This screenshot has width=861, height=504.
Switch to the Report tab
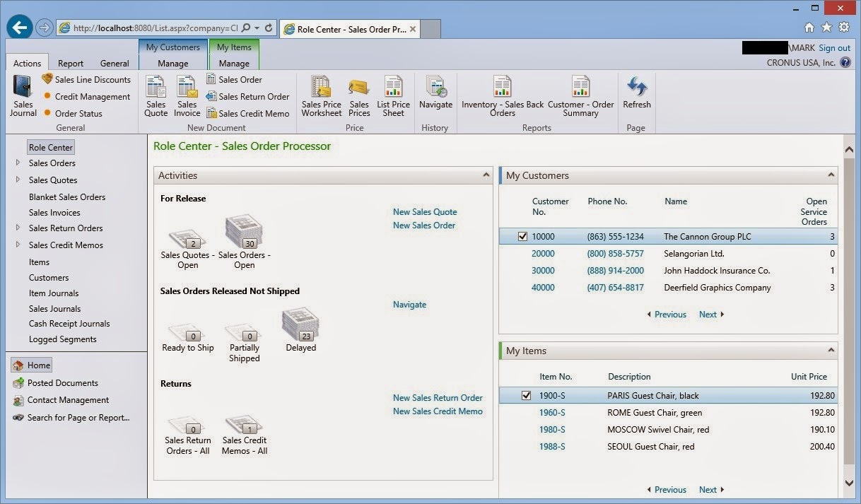70,63
